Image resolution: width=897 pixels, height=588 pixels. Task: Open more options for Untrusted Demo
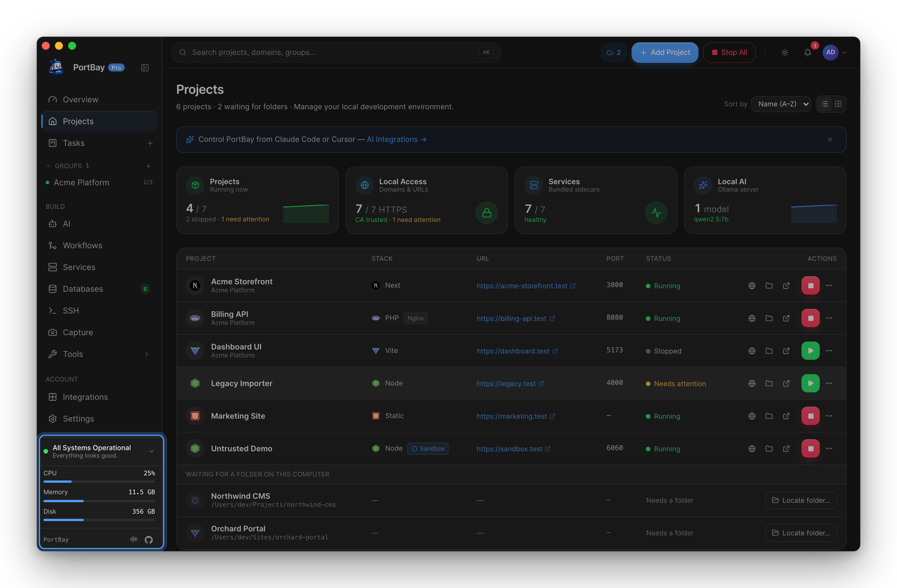[x=829, y=448]
